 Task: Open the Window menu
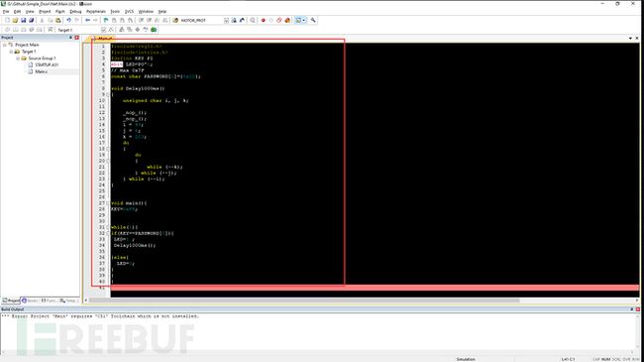point(146,12)
